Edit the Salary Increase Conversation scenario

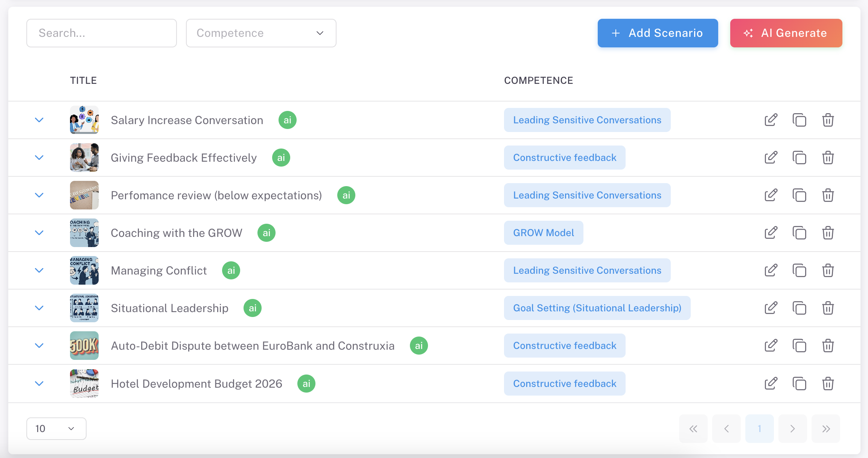[x=771, y=120]
